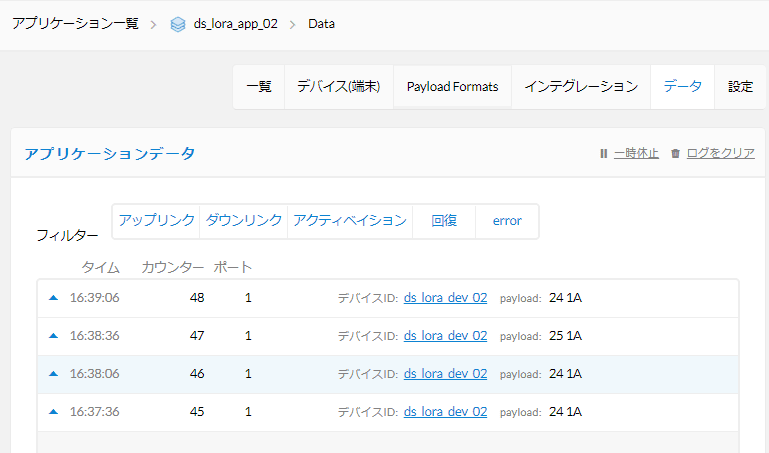
Task: Click the ds_lora_app_02 application stack icon
Action: (x=178, y=24)
